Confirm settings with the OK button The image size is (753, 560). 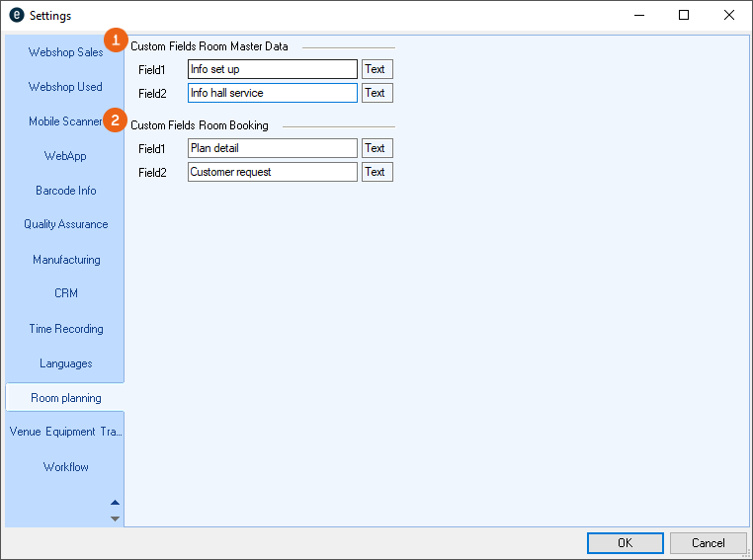coord(625,543)
